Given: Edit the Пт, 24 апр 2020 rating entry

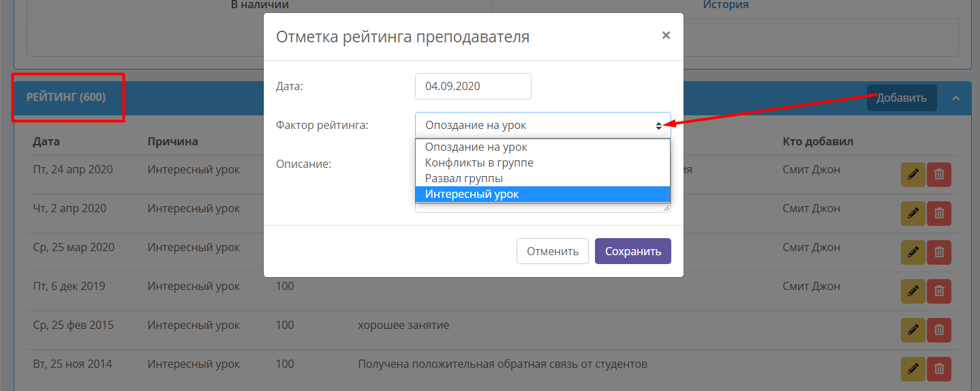Looking at the screenshot, I should pos(913,175).
